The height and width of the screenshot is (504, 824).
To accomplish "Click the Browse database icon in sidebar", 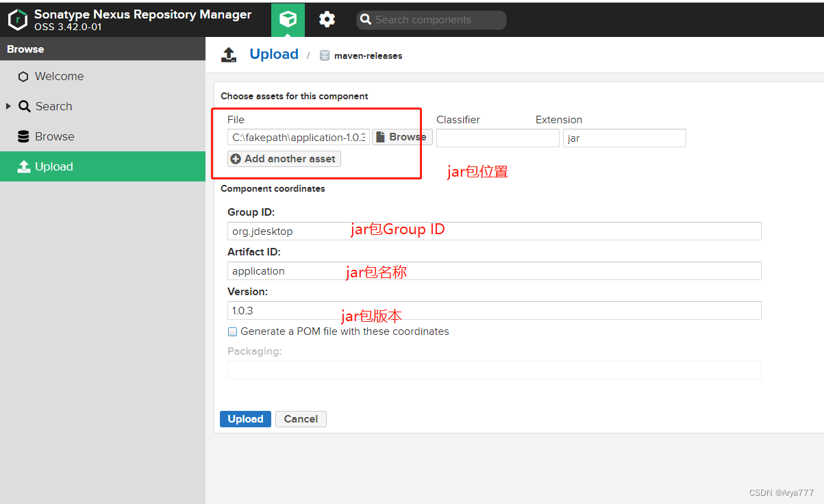I will pyautogui.click(x=23, y=136).
